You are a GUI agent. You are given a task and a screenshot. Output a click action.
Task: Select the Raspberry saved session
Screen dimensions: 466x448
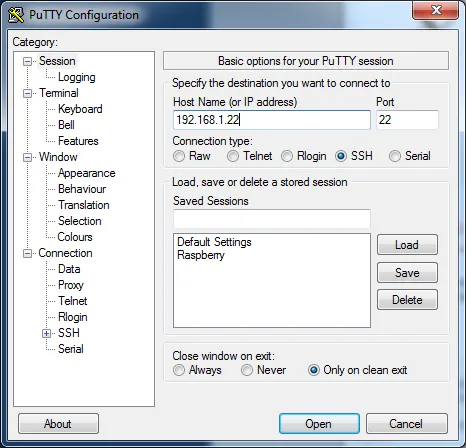[x=201, y=255]
